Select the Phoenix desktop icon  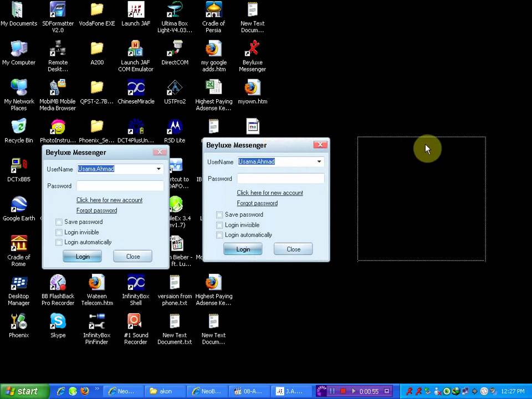coord(19,326)
